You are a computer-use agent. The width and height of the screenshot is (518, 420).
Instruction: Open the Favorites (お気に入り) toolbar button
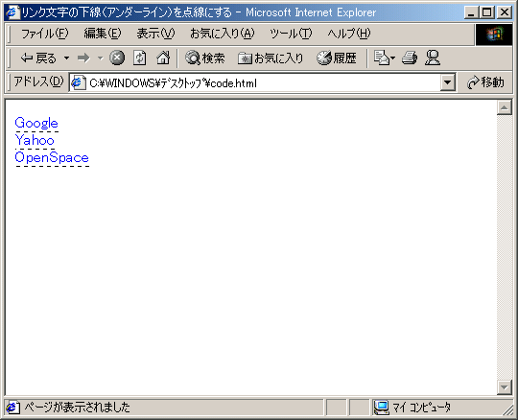coord(271,58)
